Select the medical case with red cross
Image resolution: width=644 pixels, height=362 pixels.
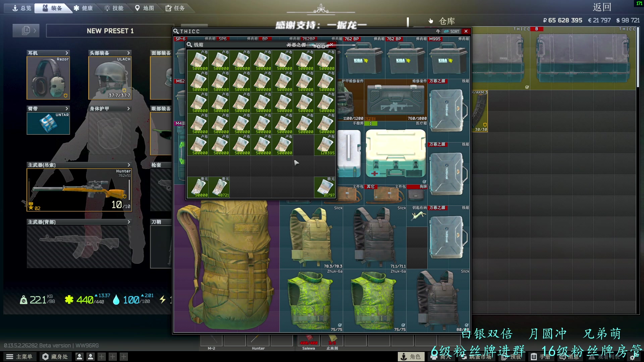(x=396, y=153)
